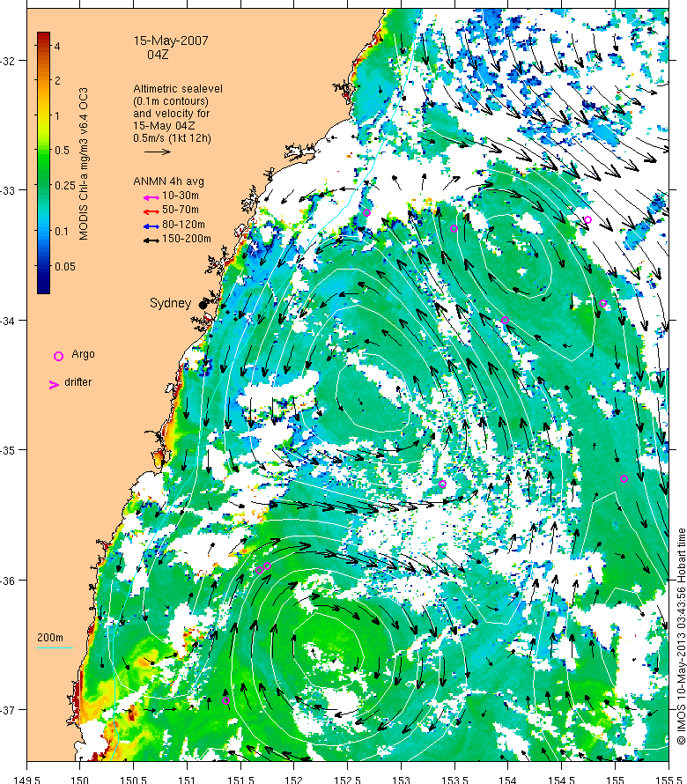
Task: Click the Argo float marker near 35.2S 155.1E
Action: click(x=624, y=479)
